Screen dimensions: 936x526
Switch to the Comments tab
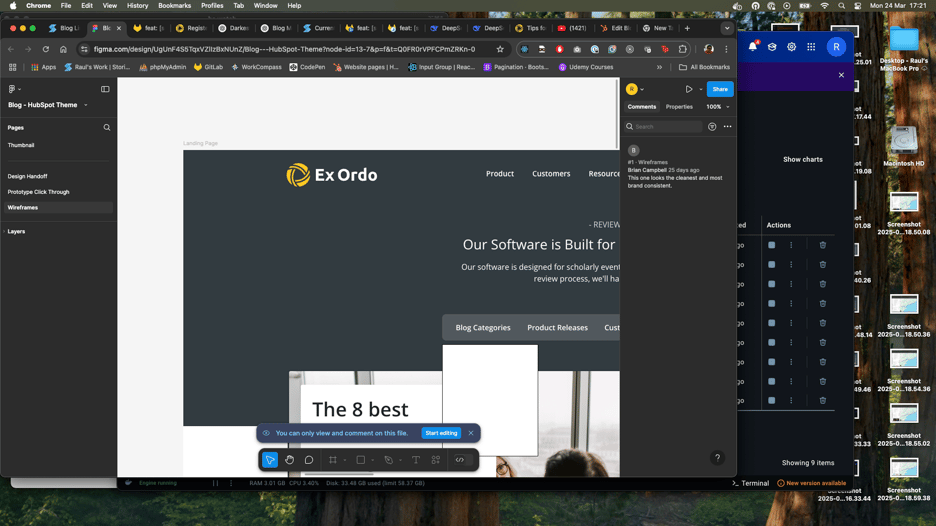tap(642, 107)
